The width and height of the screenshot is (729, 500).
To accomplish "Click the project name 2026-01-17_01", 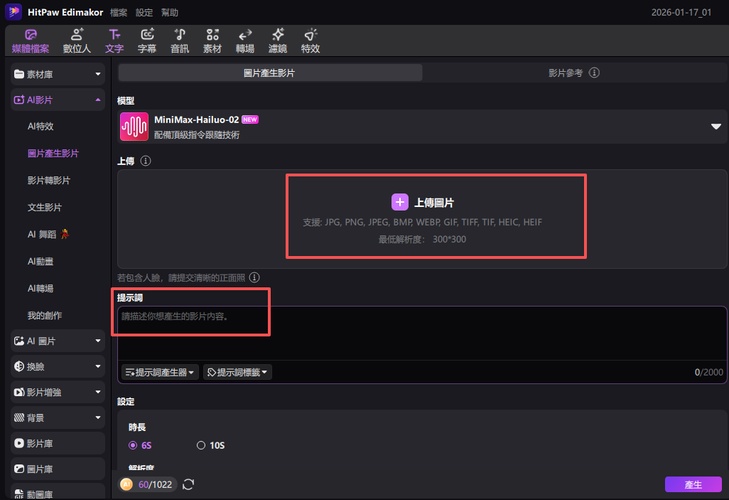I will click(x=681, y=13).
